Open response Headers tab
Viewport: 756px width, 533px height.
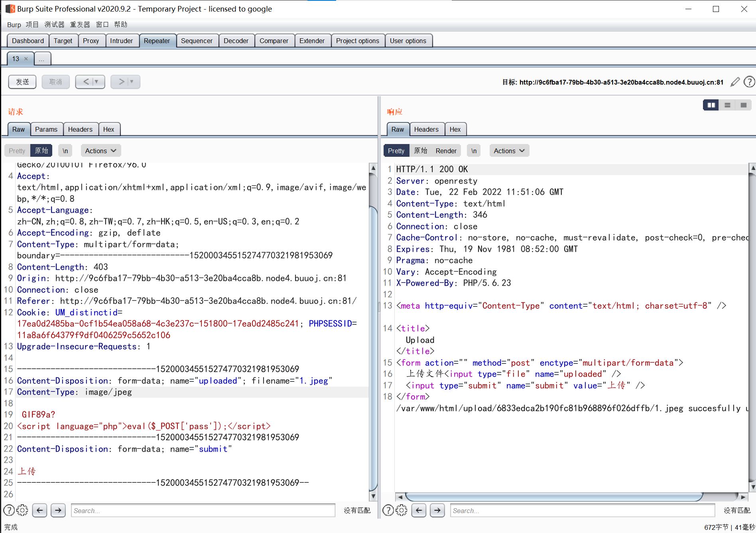(x=426, y=129)
